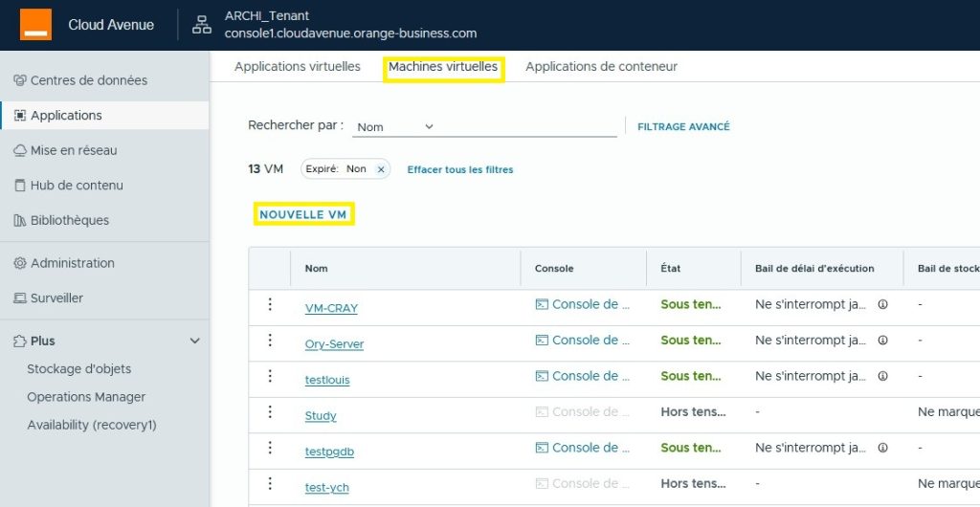This screenshot has width=980, height=507.
Task: Open Mise en réseau in sidebar
Action: click(x=74, y=150)
